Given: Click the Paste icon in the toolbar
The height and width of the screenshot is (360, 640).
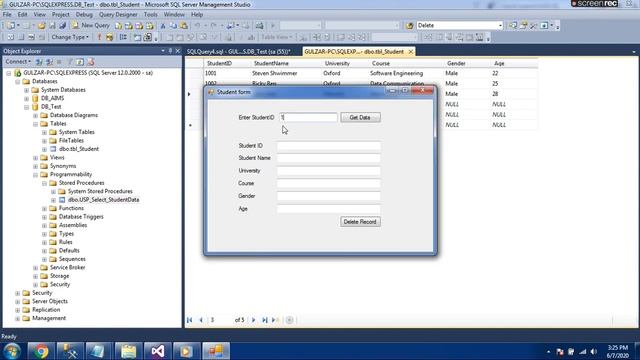Looking at the screenshot, I should coord(184,25).
